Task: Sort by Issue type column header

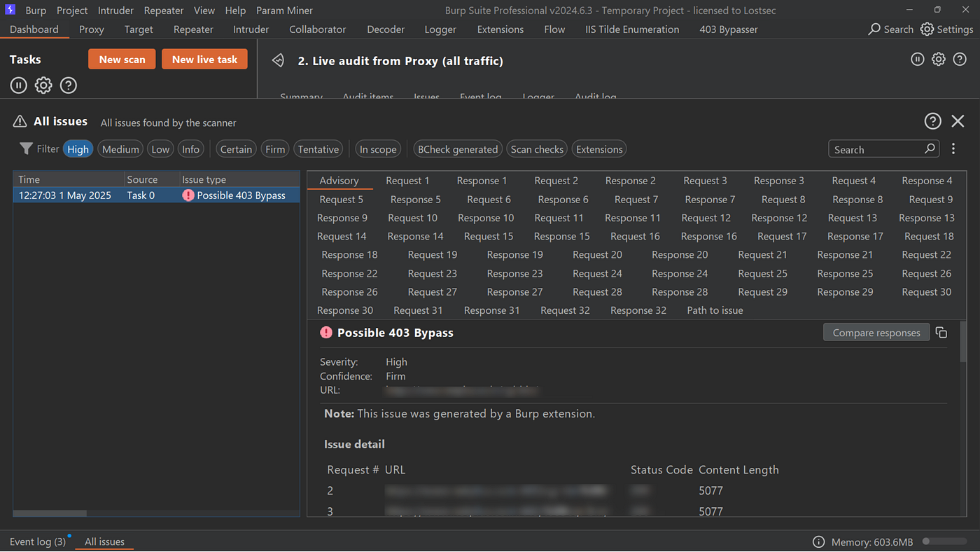Action: 239,179
